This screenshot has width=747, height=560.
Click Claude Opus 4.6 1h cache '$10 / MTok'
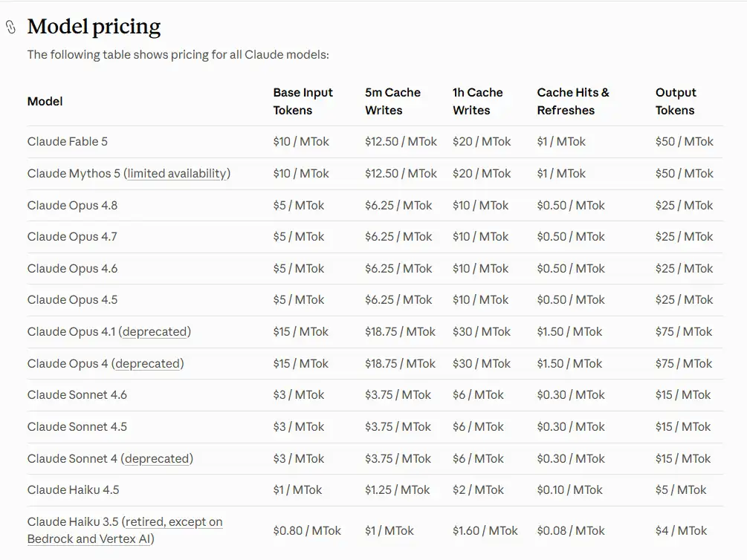pos(480,269)
